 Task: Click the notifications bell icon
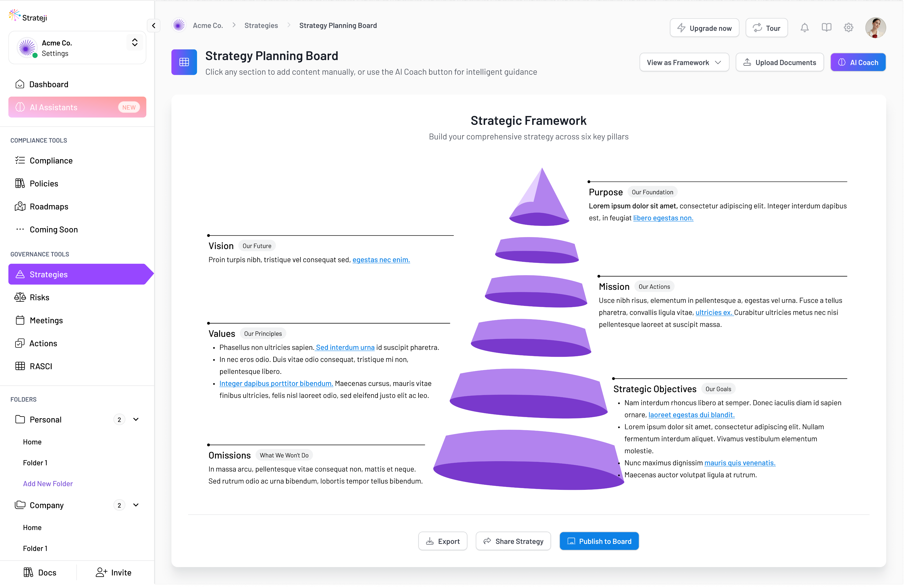point(804,28)
